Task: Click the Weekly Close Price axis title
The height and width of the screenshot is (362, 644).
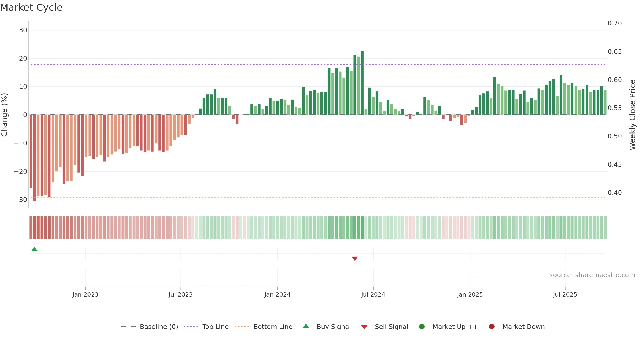Action: [x=632, y=115]
